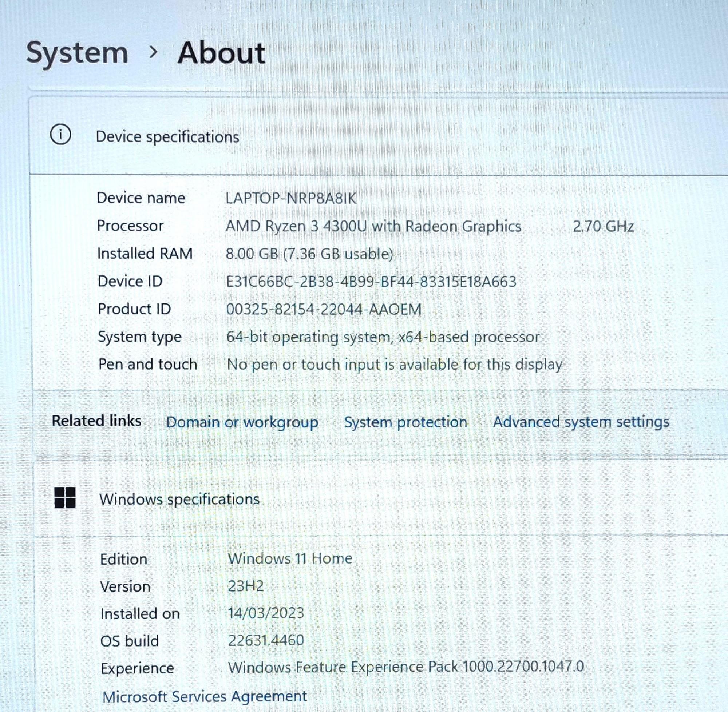Select 8.00 GB (7.36 GB usable)
The height and width of the screenshot is (712, 728).
309,254
